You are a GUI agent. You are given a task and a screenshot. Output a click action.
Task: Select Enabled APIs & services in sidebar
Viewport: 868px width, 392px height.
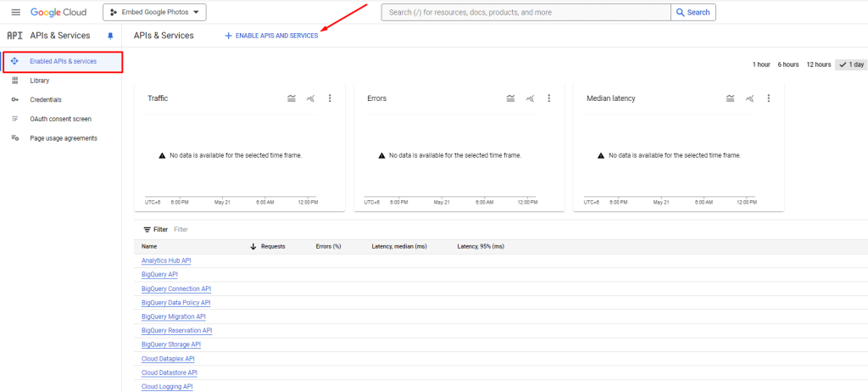pos(62,61)
